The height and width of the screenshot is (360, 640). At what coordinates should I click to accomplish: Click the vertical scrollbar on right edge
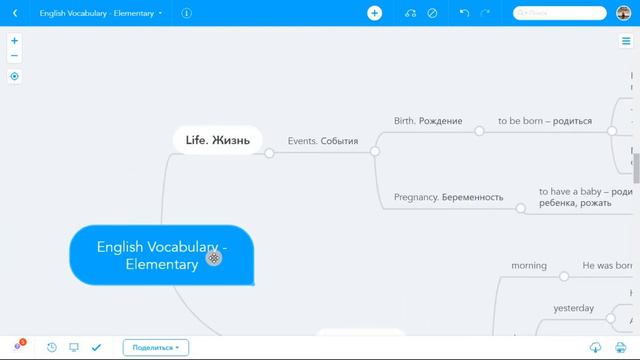coord(636,168)
